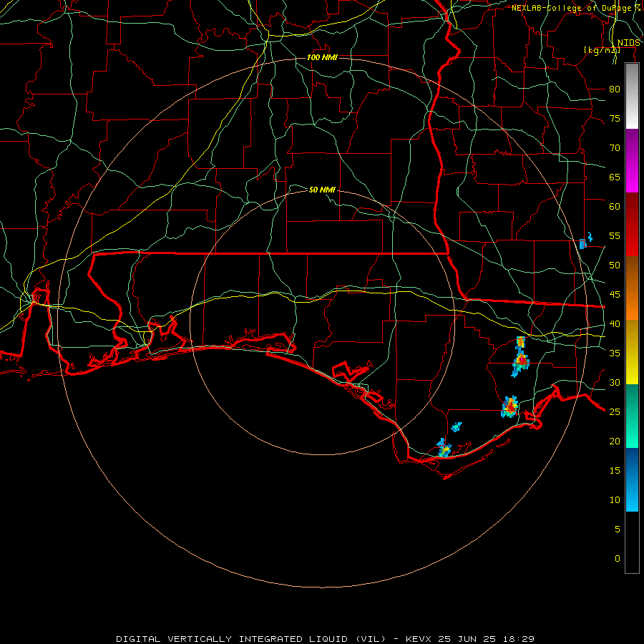Screen dimensions: 644x644
Task: Pick the red segment of the VIL scale
Action: click(632, 225)
